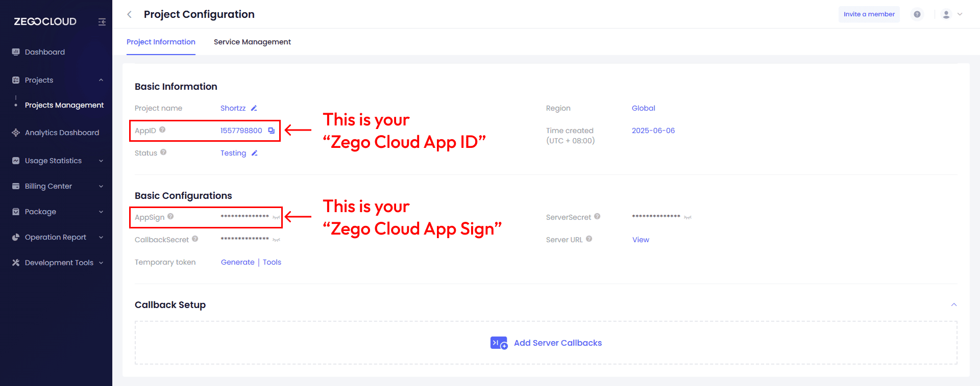980x386 pixels.
Task: Click the Invite a member button
Action: click(x=869, y=14)
